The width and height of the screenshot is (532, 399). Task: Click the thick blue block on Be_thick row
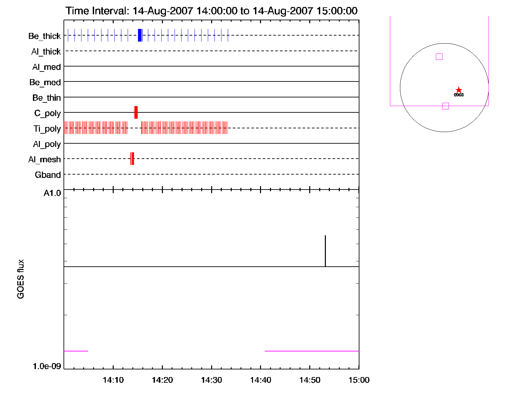(140, 35)
